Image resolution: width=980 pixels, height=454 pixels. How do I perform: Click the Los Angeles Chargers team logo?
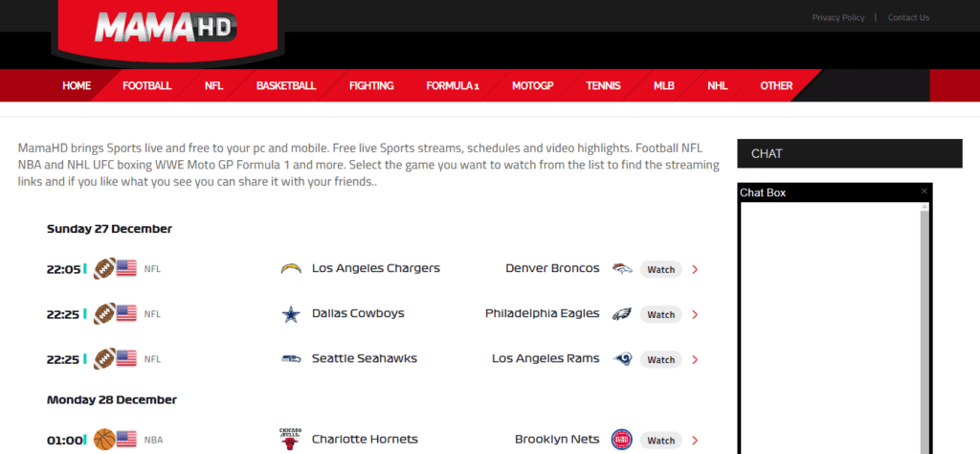click(x=291, y=268)
